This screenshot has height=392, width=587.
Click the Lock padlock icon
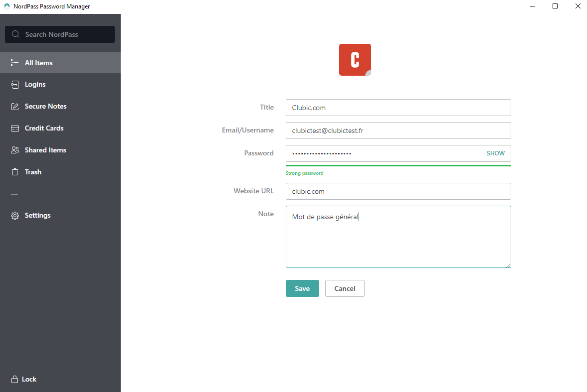tap(14, 379)
